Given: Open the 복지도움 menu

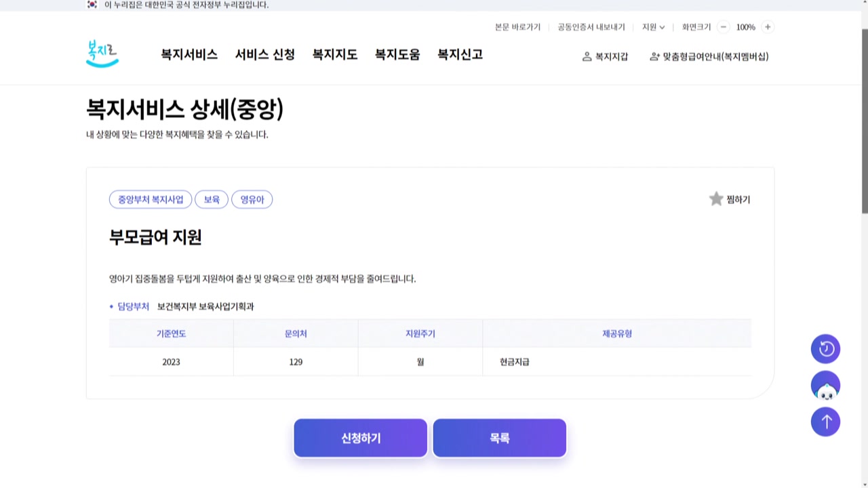Looking at the screenshot, I should tap(397, 55).
